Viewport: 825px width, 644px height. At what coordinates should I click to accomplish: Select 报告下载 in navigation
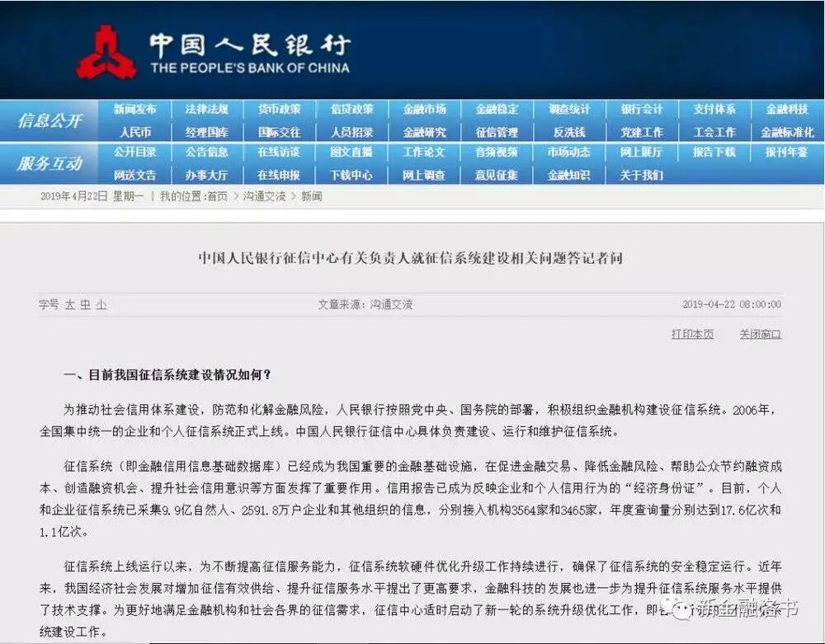714,153
